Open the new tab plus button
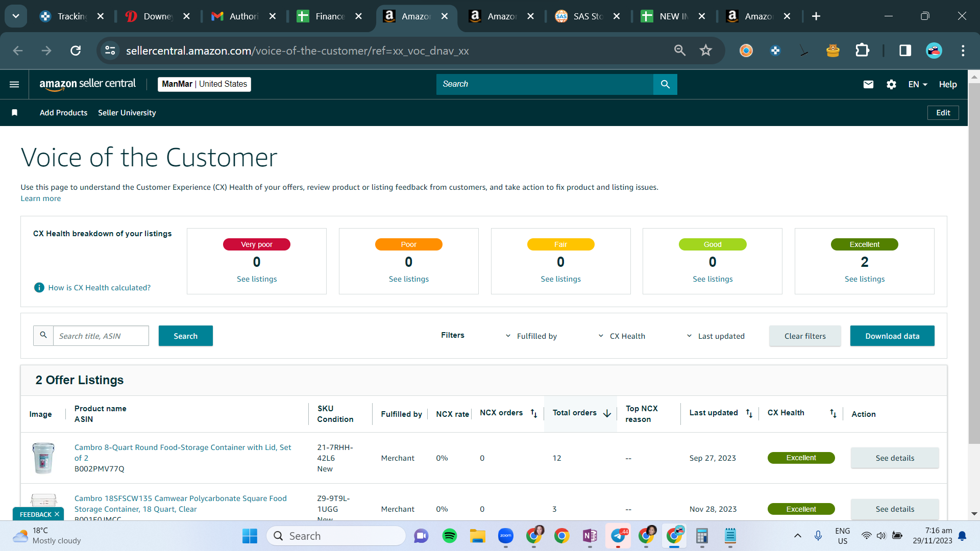980x551 pixels. point(816,16)
